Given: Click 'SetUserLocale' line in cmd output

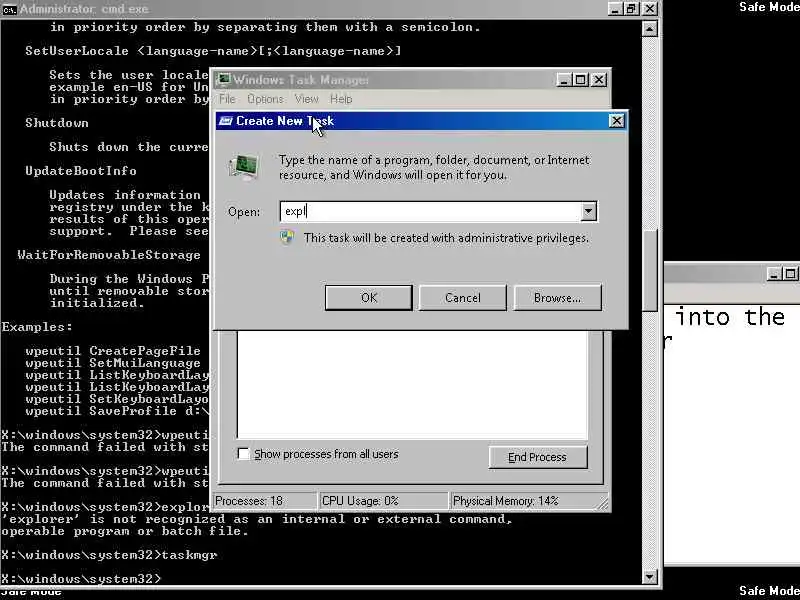Looking at the screenshot, I should (x=213, y=51).
